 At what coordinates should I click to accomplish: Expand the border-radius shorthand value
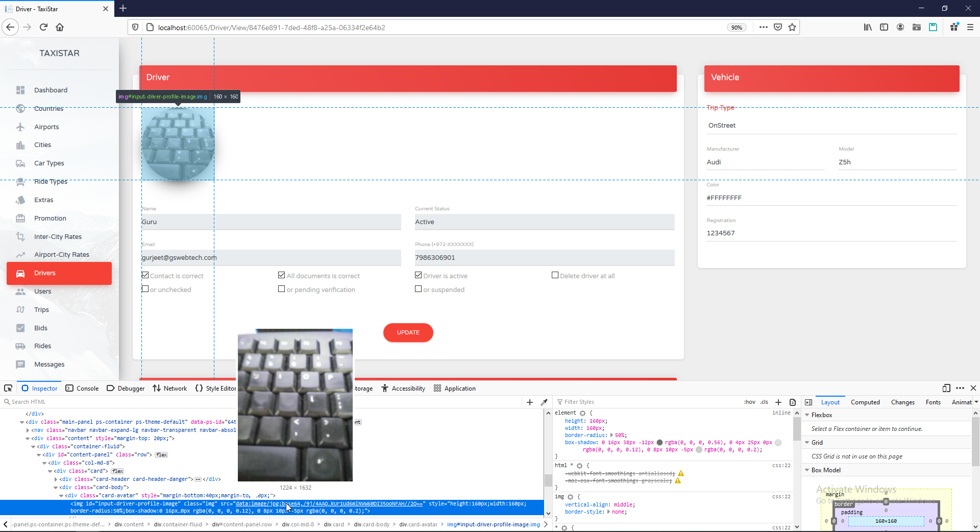612,436
